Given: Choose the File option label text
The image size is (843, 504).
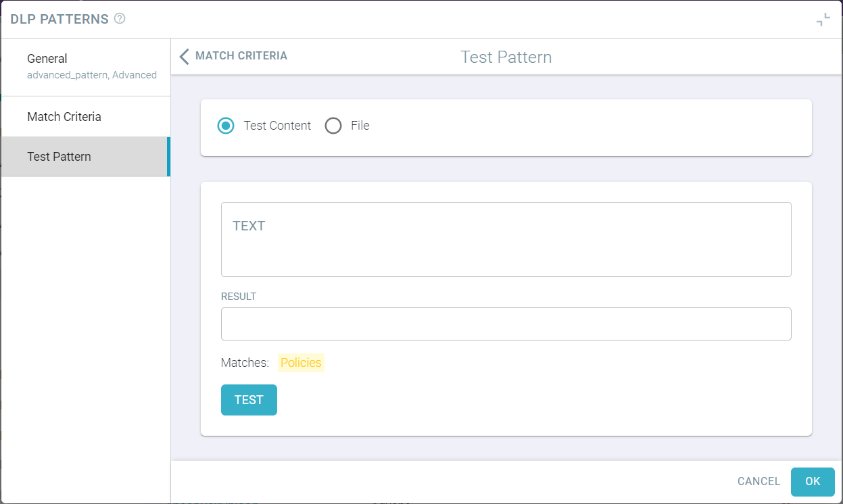Looking at the screenshot, I should point(360,126).
